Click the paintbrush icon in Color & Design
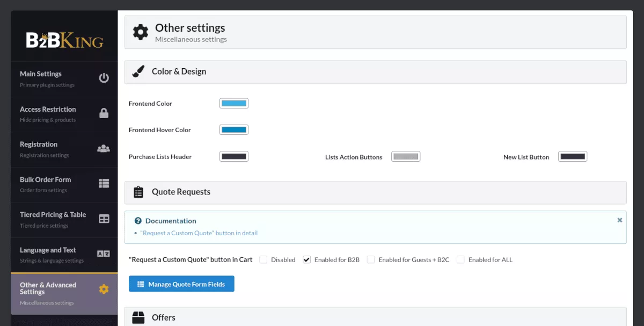 tap(138, 71)
